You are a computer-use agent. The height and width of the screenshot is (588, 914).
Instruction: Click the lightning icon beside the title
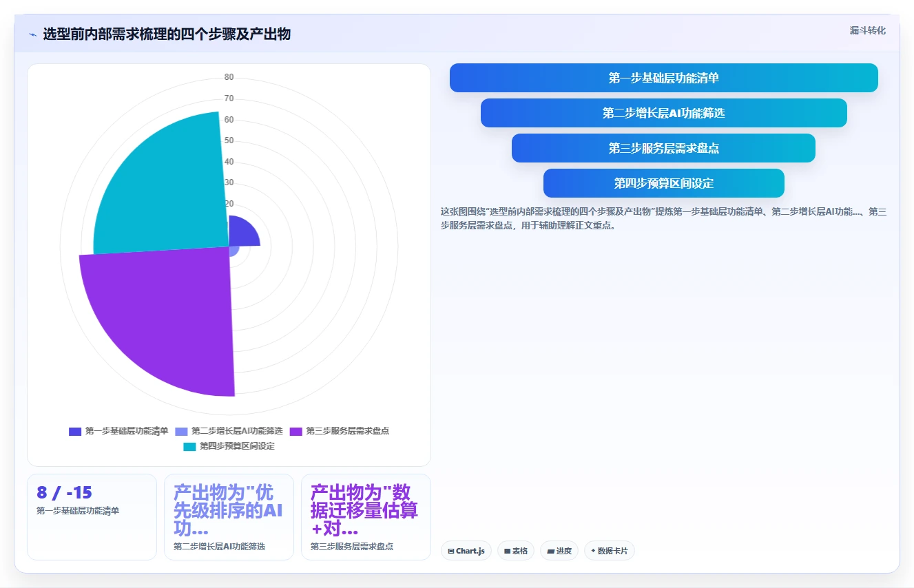click(32, 34)
